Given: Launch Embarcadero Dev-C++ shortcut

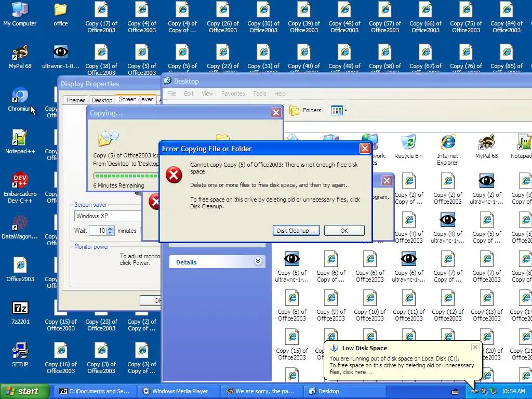Looking at the screenshot, I should (x=20, y=188).
